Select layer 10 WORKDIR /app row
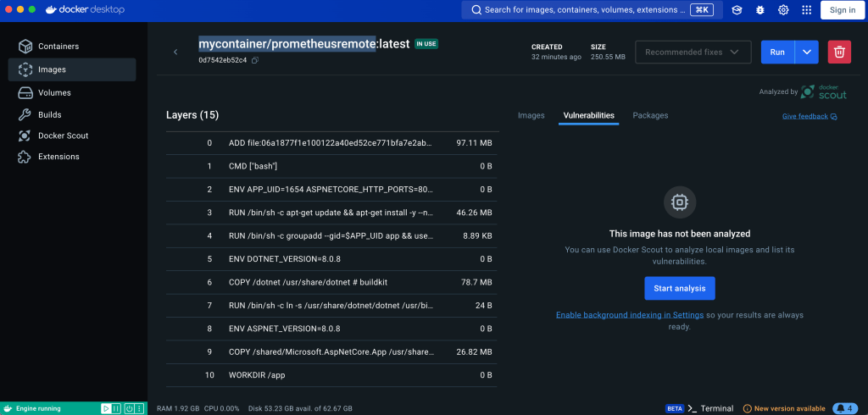This screenshot has width=868, height=415. coord(331,376)
